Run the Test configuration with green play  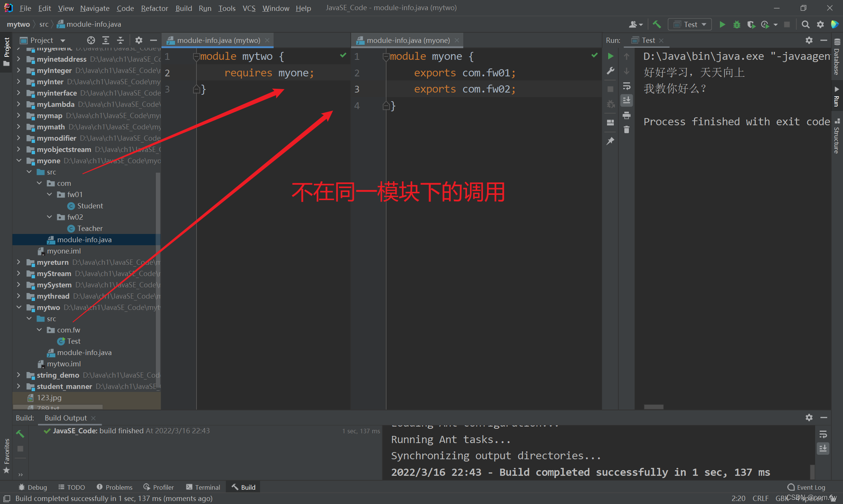722,24
